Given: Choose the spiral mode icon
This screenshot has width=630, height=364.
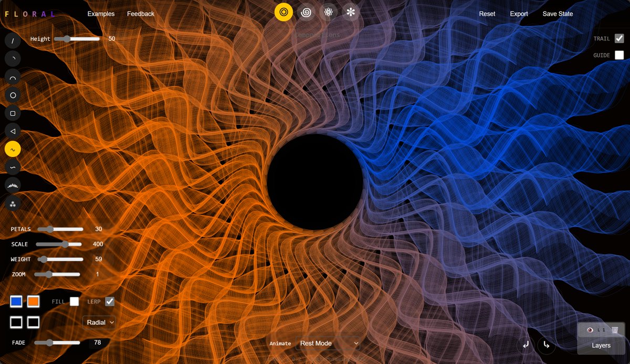Looking at the screenshot, I should pos(306,12).
